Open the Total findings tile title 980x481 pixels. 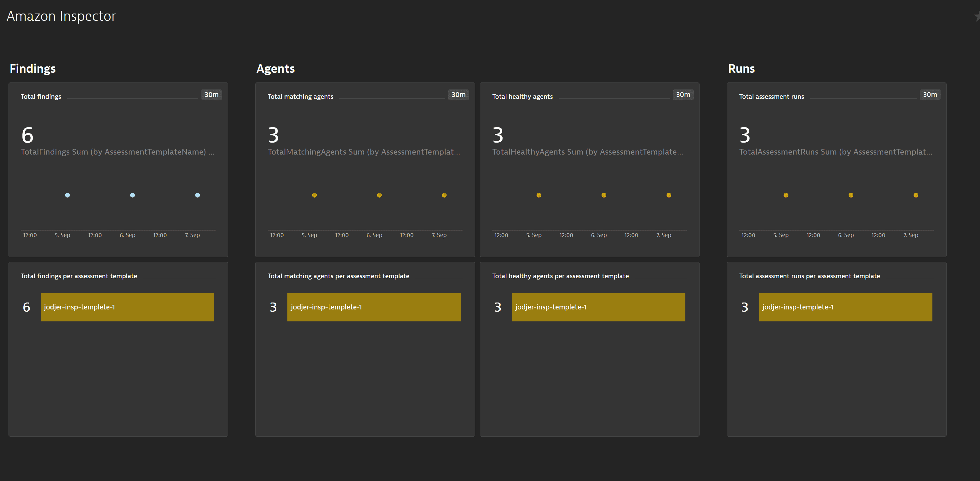coord(41,97)
